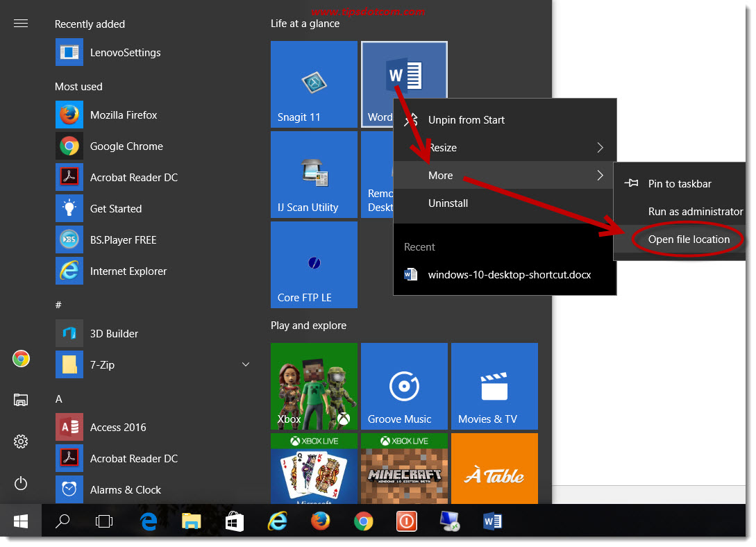Click the Windows Start button

coord(21,521)
